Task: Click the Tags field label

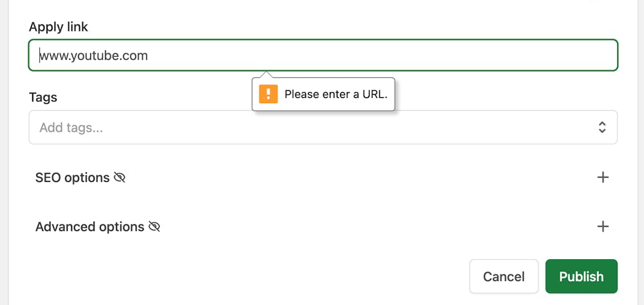Action: (43, 97)
